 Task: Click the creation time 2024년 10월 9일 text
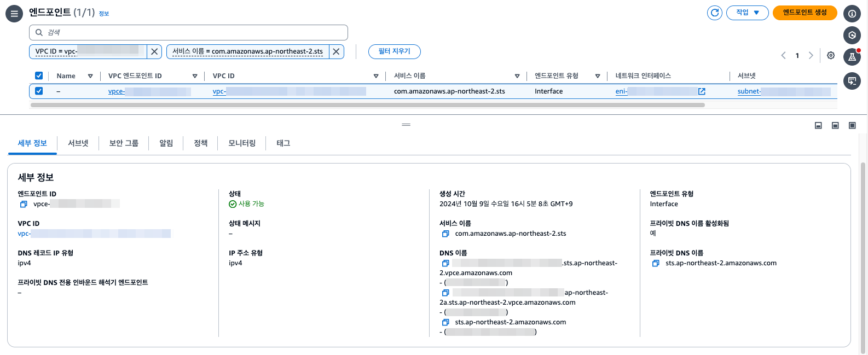[506, 204]
